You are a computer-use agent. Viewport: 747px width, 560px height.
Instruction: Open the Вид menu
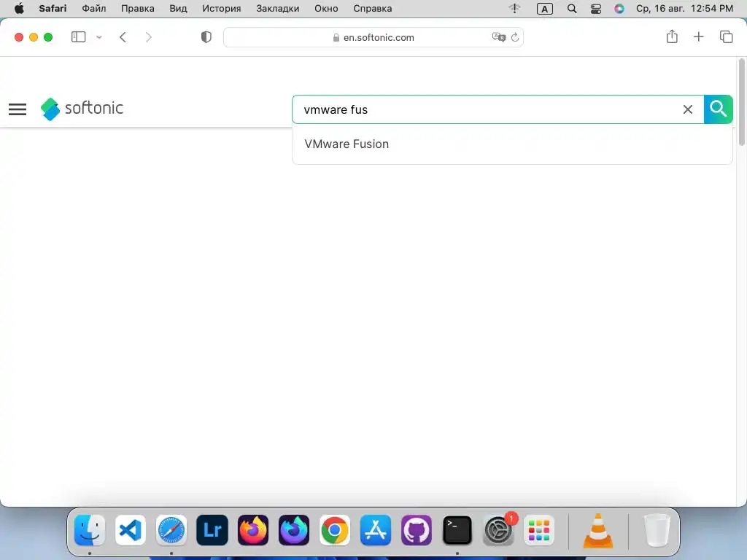click(x=178, y=9)
